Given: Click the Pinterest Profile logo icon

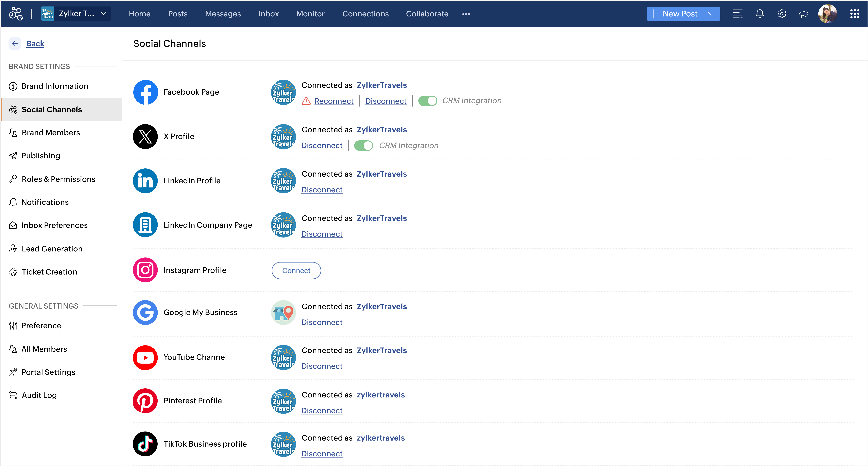Looking at the screenshot, I should pos(145,401).
